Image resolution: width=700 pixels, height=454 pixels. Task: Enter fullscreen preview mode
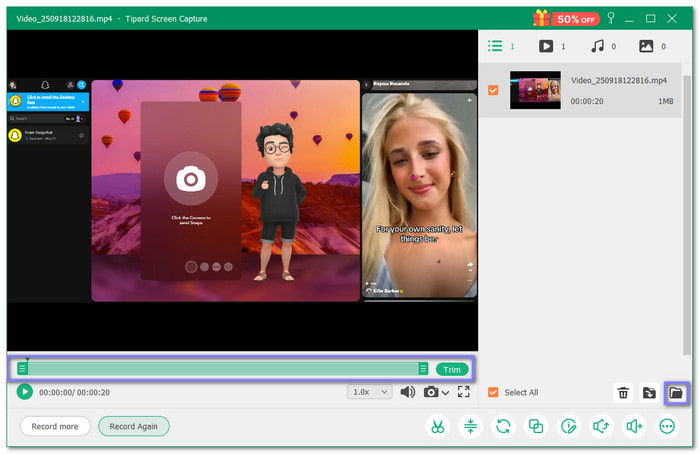tap(463, 392)
